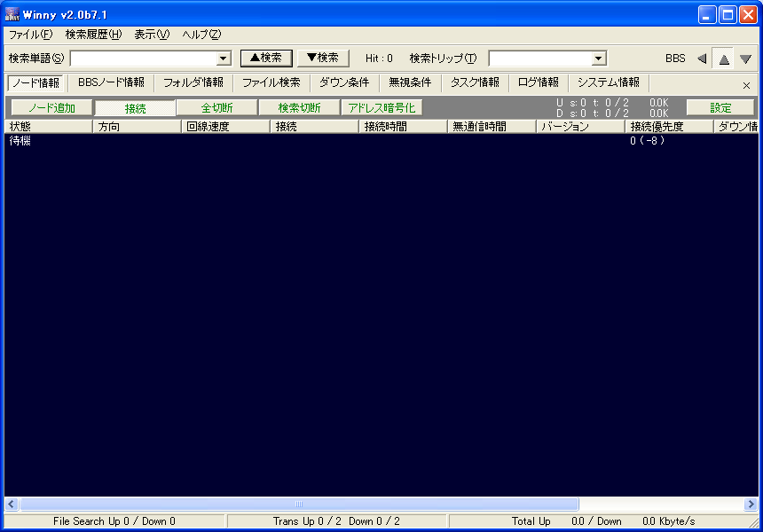This screenshot has height=532, width=763.
Task: Switch to the ファイル検索 tab
Action: [271, 82]
